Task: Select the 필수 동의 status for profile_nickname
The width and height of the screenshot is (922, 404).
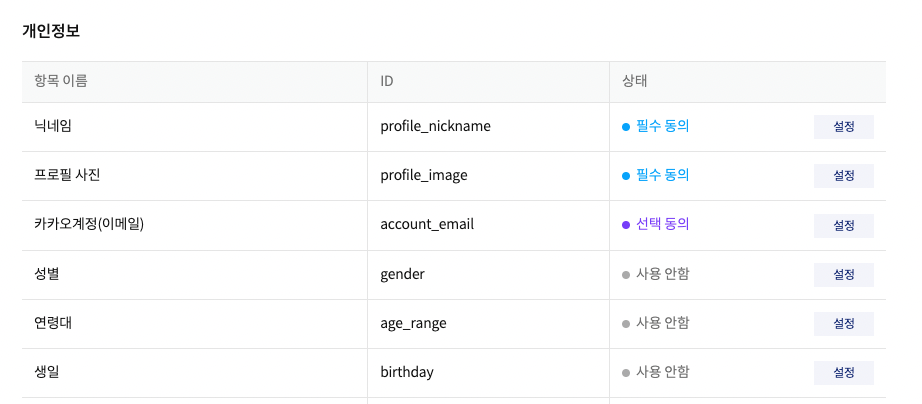Action: [x=662, y=126]
